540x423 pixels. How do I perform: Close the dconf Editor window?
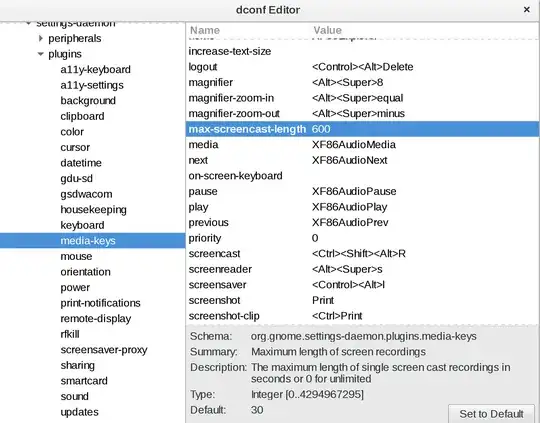(527, 10)
